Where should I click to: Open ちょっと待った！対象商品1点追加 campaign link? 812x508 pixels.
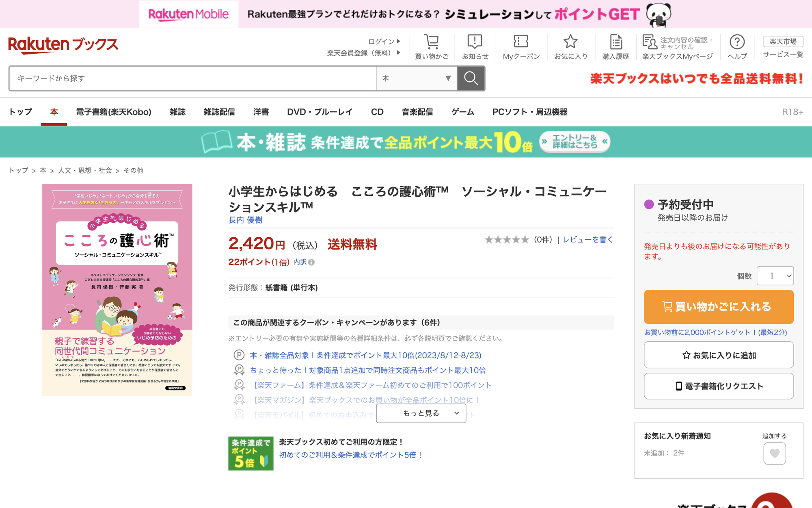click(x=368, y=370)
